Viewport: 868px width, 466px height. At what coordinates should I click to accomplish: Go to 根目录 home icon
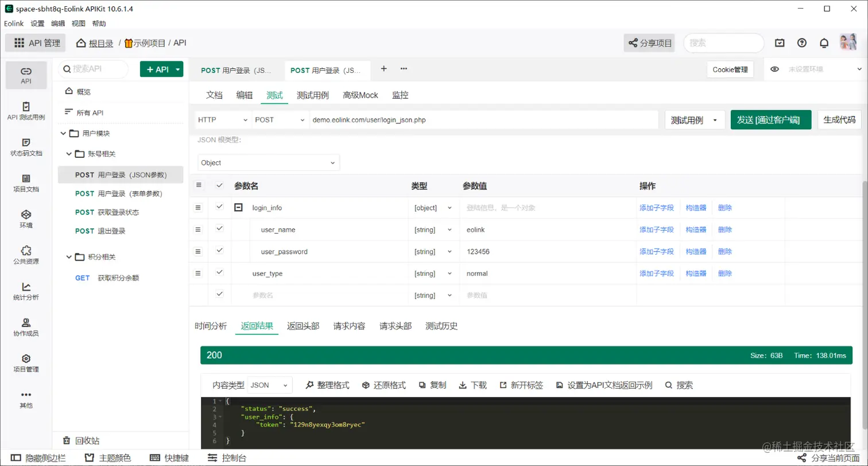click(81, 43)
